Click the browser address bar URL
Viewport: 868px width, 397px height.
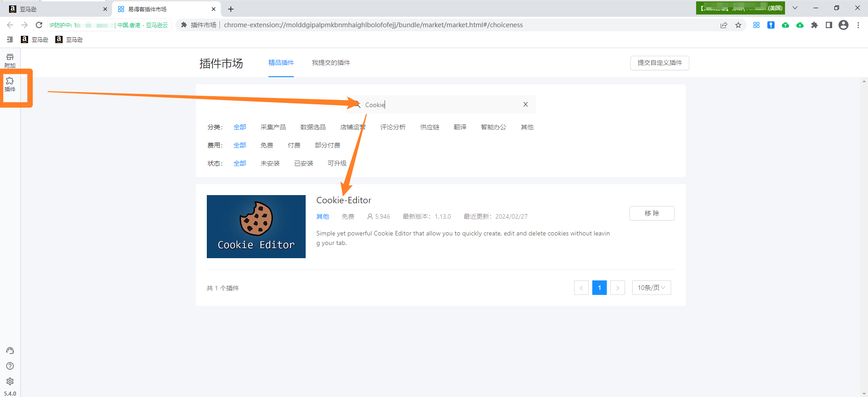click(x=373, y=25)
